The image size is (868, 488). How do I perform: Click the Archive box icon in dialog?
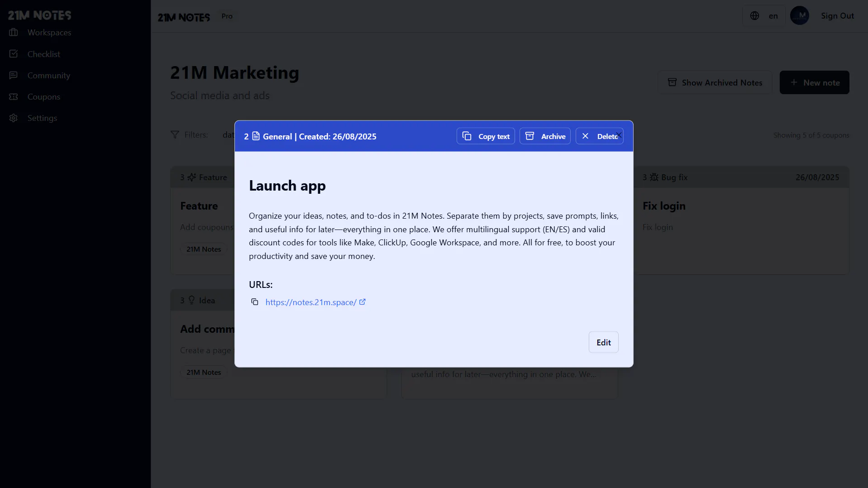(x=529, y=136)
